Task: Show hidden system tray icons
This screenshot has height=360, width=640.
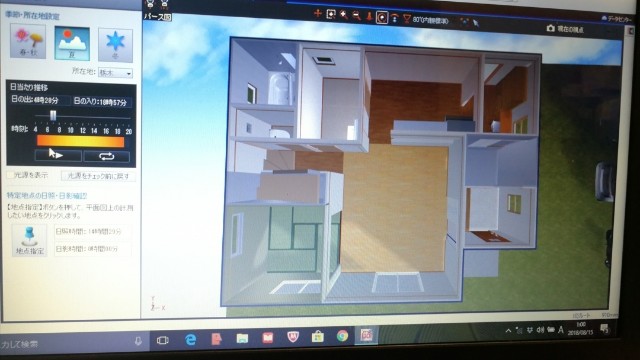Action: tap(508, 331)
